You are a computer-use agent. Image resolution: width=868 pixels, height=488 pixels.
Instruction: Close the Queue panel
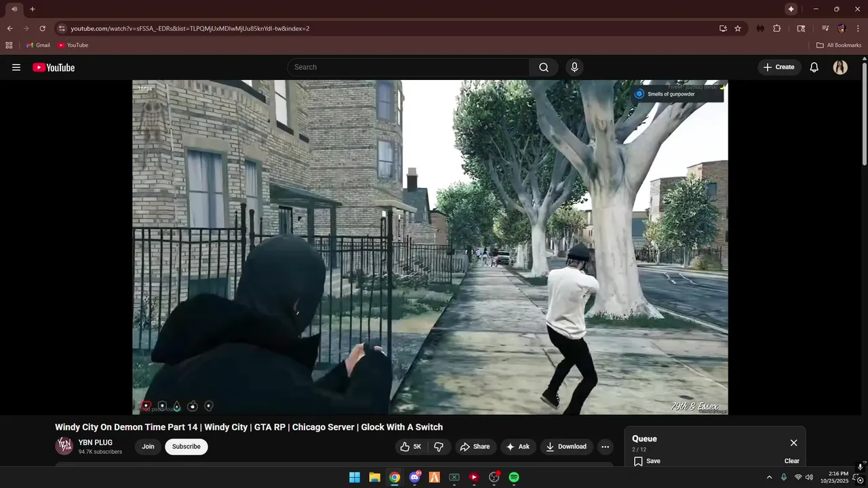pos(793,443)
